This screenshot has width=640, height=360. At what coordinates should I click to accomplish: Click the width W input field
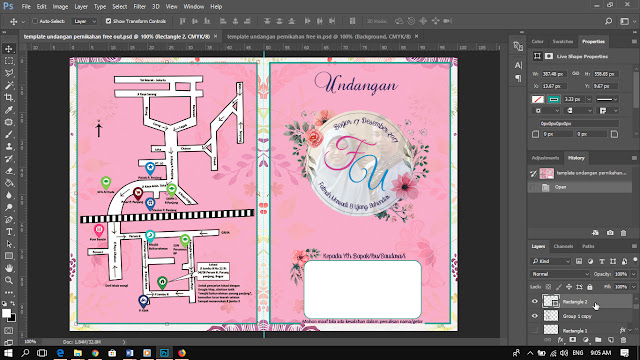[x=554, y=74]
